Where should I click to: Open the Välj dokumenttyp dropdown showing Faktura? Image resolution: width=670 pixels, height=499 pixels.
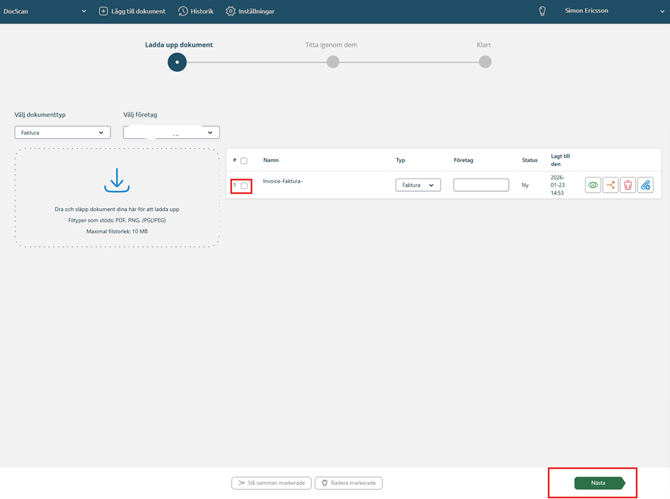click(x=62, y=132)
